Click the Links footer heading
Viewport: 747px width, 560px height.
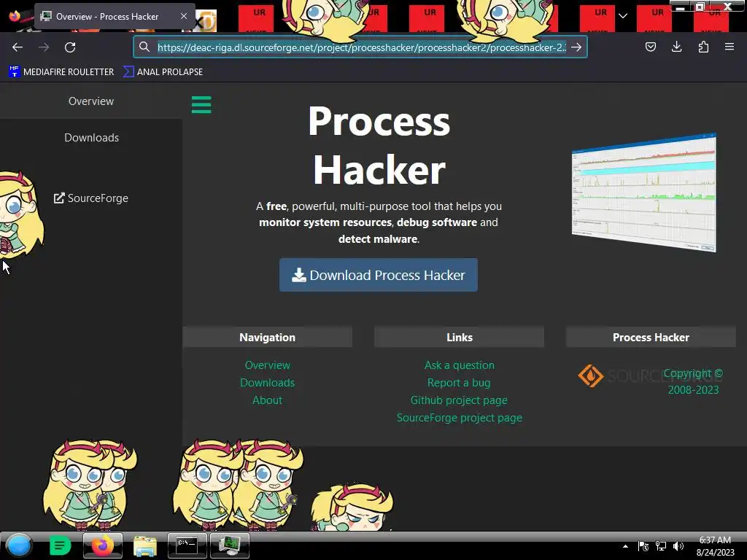click(460, 337)
